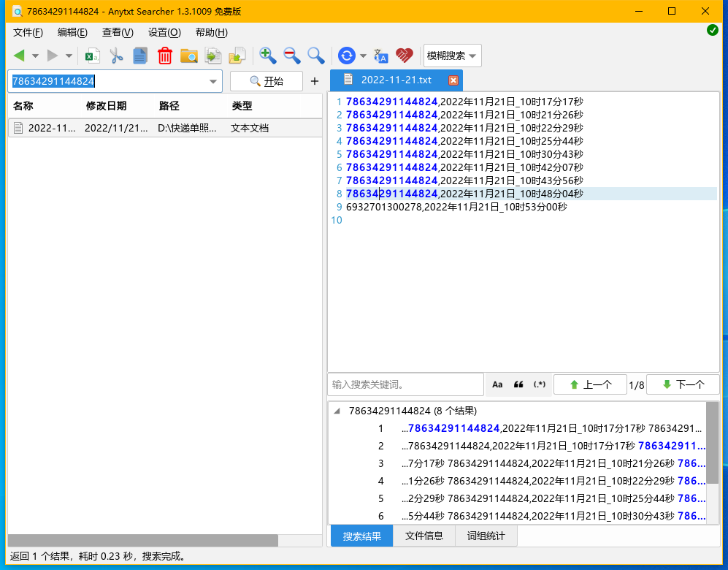Click the blue refresh index icon
This screenshot has height=570, width=728.
point(346,56)
